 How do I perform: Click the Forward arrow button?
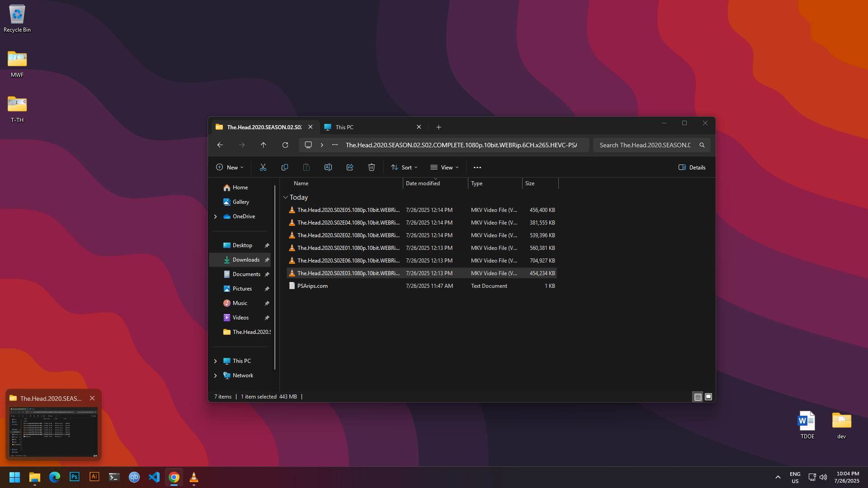click(x=242, y=145)
